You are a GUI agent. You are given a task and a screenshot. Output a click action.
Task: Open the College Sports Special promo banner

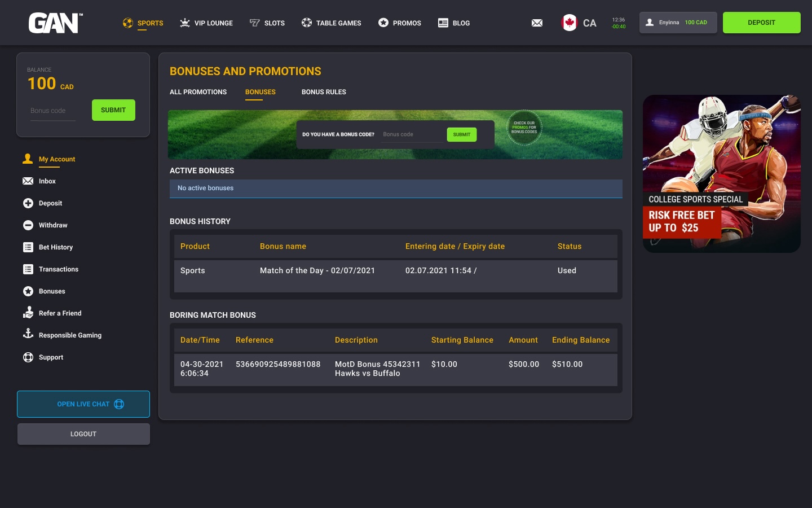point(721,174)
